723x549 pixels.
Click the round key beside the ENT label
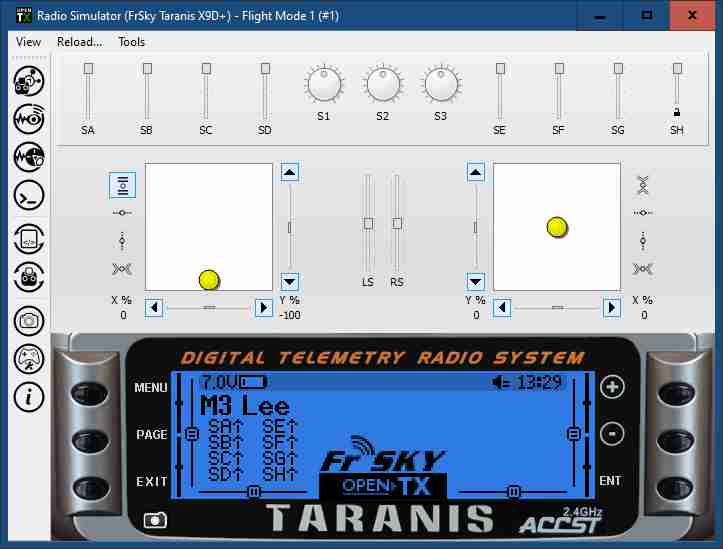[675, 488]
